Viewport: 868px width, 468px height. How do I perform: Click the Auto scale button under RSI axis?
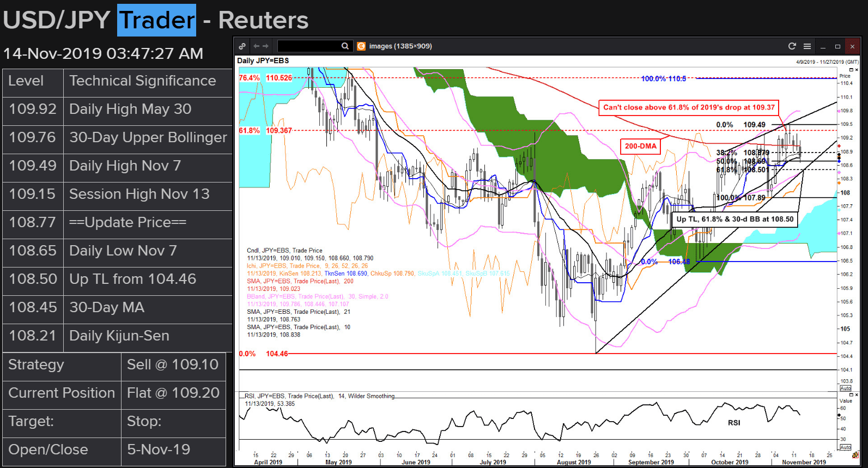(846, 447)
